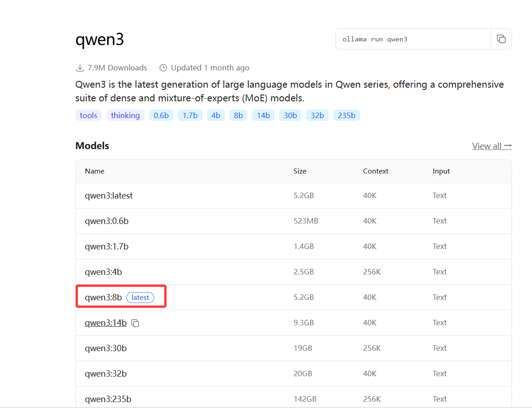Click the download arrow icon
This screenshot has height=408, width=532.
80,68
